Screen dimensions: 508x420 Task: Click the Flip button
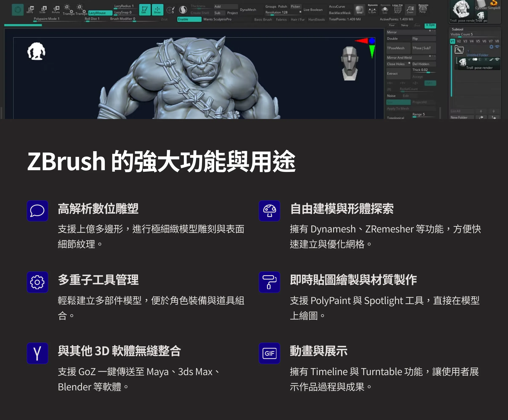[424, 39]
